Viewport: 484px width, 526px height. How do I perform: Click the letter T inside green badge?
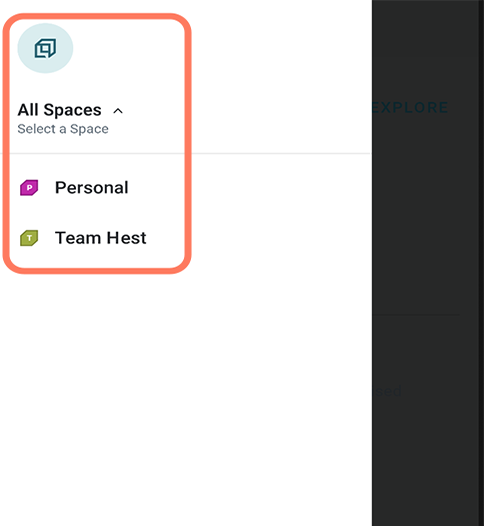(x=30, y=238)
